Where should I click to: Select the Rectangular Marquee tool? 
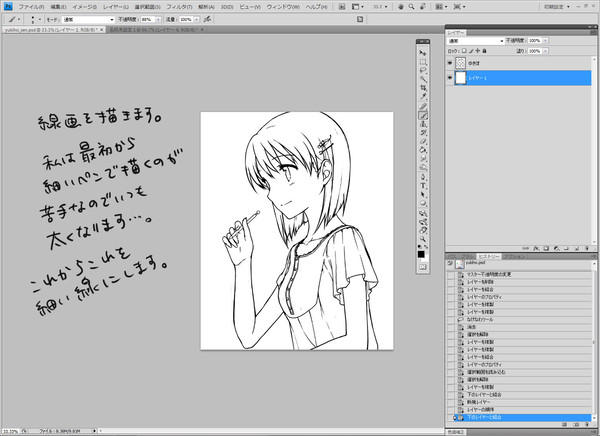[423, 62]
